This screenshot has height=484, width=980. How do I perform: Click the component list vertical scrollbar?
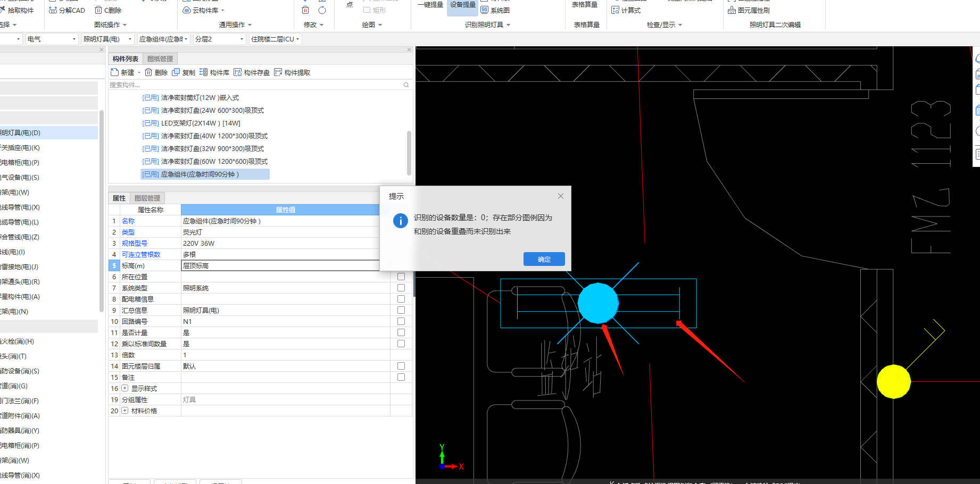[x=409, y=153]
